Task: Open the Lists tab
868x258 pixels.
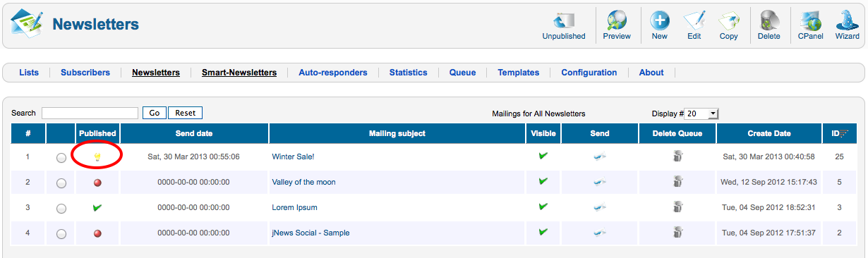Action: [x=29, y=73]
